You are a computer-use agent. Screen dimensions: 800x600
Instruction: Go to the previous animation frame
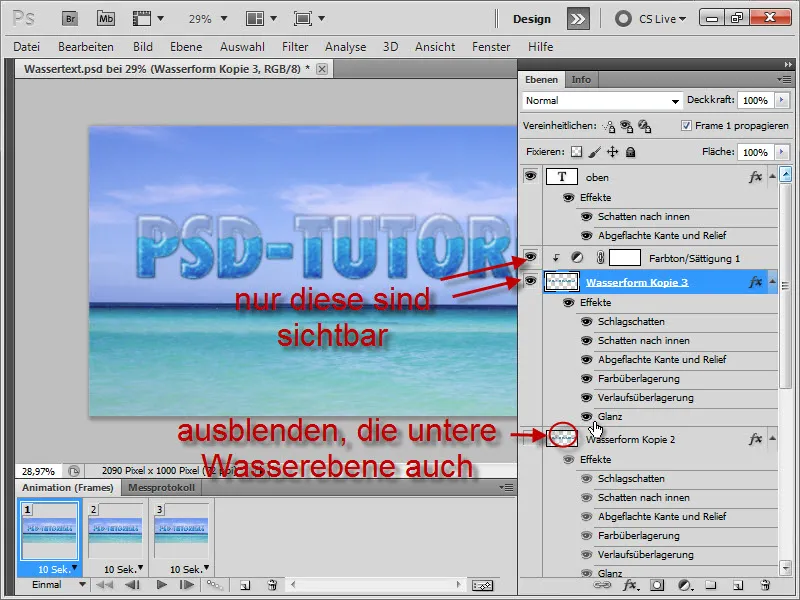pyautogui.click(x=133, y=585)
